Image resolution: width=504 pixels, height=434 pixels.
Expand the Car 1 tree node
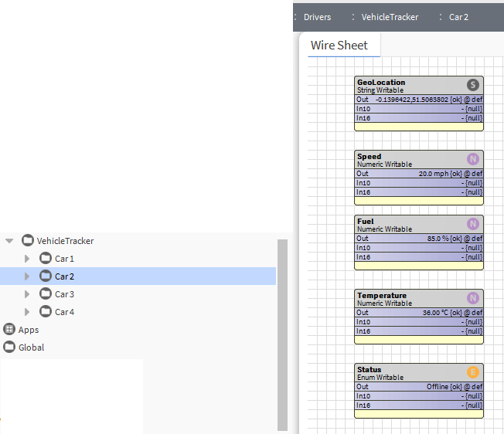[x=28, y=259]
